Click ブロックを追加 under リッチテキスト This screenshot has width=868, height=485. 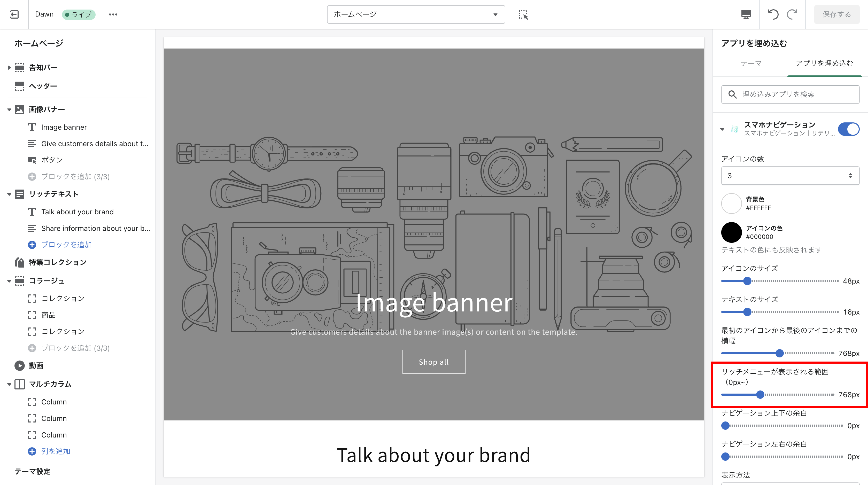(x=66, y=245)
